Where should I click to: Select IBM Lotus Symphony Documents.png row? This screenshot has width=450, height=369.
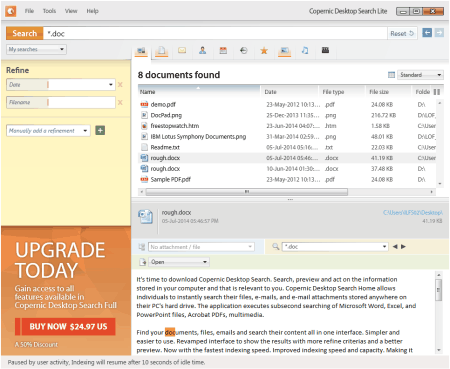[x=287, y=136]
